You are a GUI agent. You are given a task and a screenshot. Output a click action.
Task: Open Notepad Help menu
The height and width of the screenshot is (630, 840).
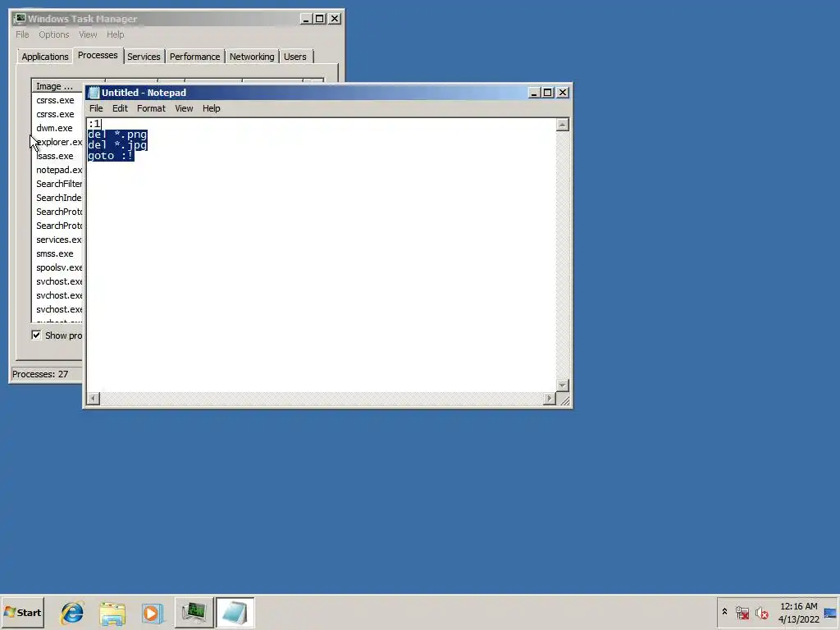tap(211, 108)
